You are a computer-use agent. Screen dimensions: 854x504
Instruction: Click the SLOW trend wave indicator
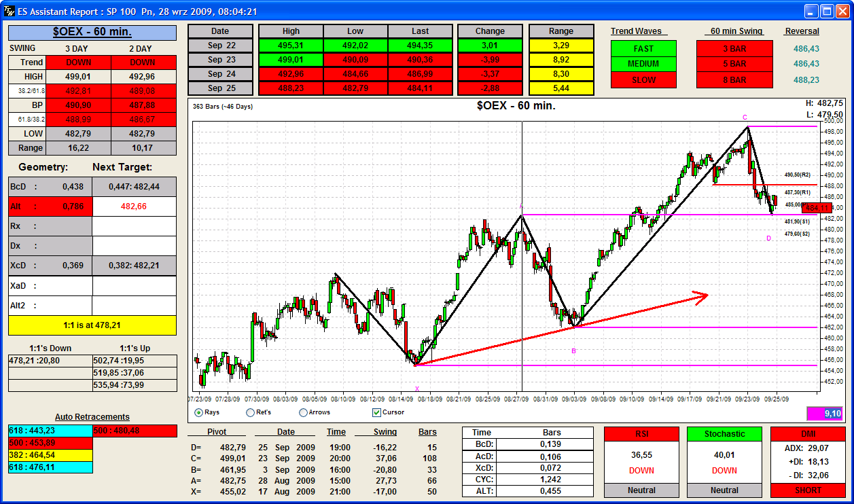(643, 79)
